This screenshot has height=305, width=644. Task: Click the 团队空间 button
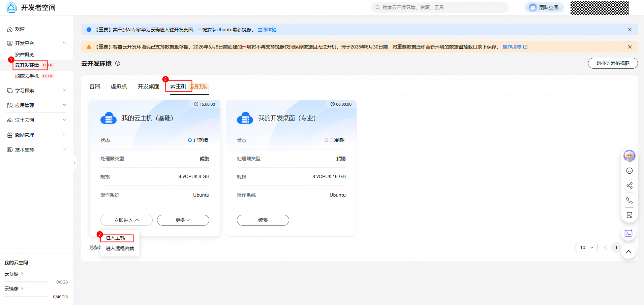click(545, 7)
